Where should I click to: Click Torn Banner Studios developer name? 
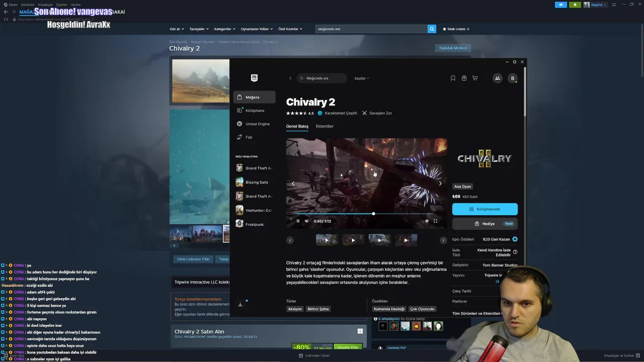point(500,265)
